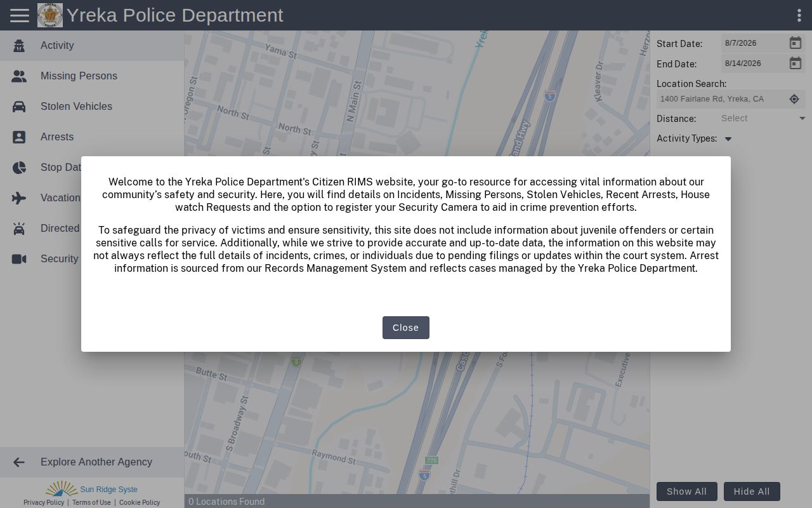This screenshot has width=812, height=508.
Task: Click the Missing Persons people icon
Action: [19, 76]
